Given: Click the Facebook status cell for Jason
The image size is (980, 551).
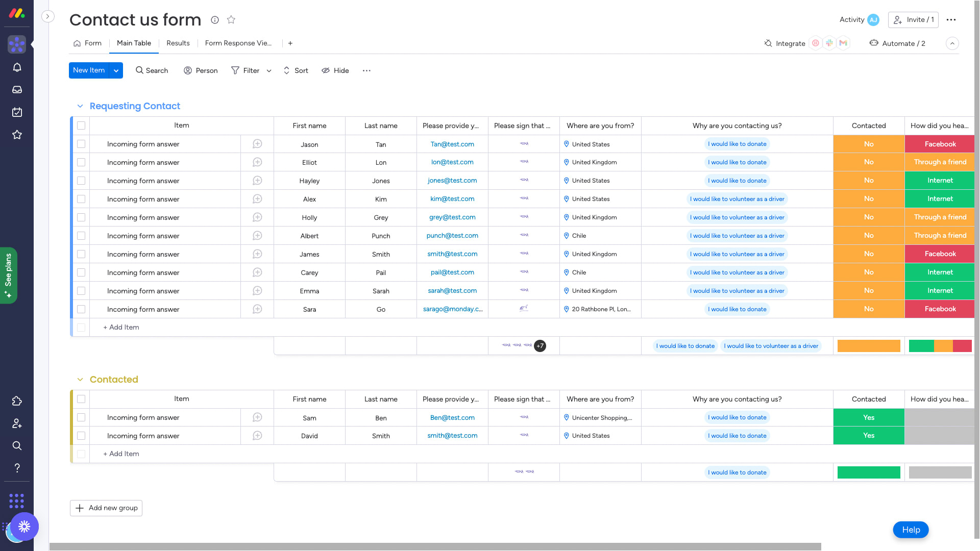Looking at the screenshot, I should 940,144.
